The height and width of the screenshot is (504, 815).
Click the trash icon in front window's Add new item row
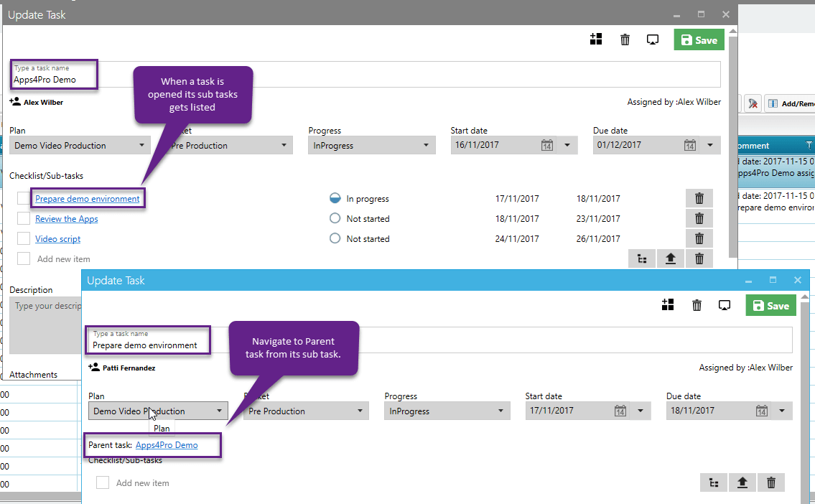(x=770, y=483)
